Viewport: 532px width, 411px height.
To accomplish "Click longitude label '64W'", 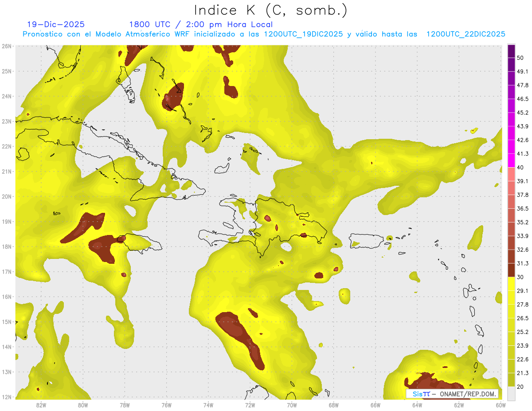I will point(417,405).
